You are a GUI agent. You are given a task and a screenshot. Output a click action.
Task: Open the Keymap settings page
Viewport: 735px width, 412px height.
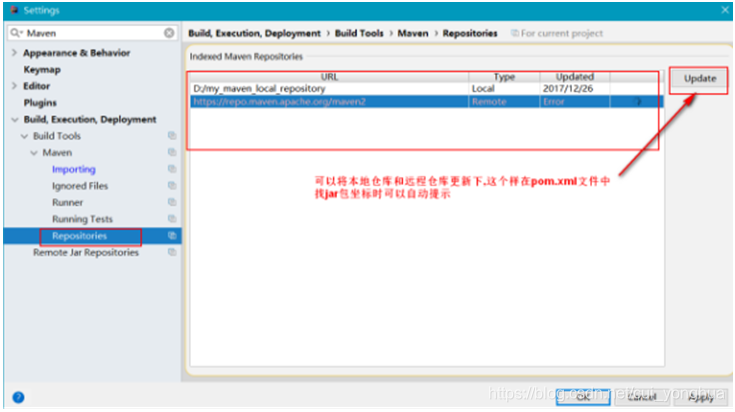[x=42, y=69]
